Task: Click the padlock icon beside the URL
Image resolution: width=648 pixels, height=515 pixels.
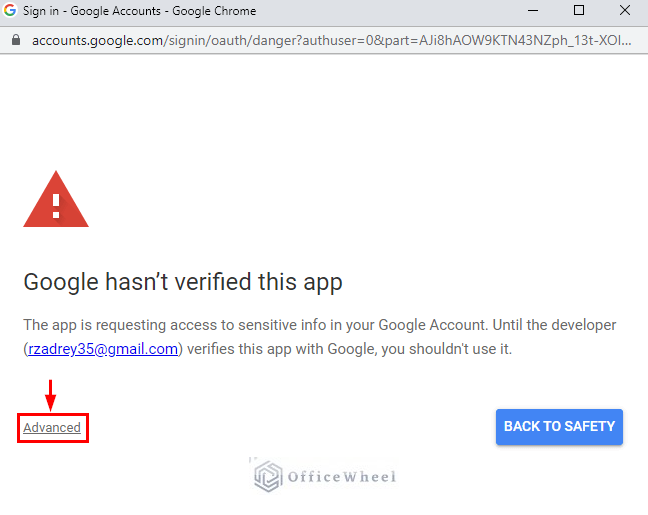Action: [x=16, y=41]
